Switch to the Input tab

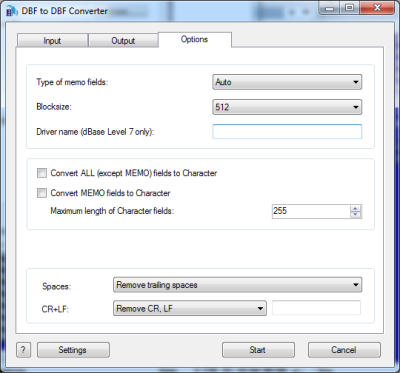[52, 41]
